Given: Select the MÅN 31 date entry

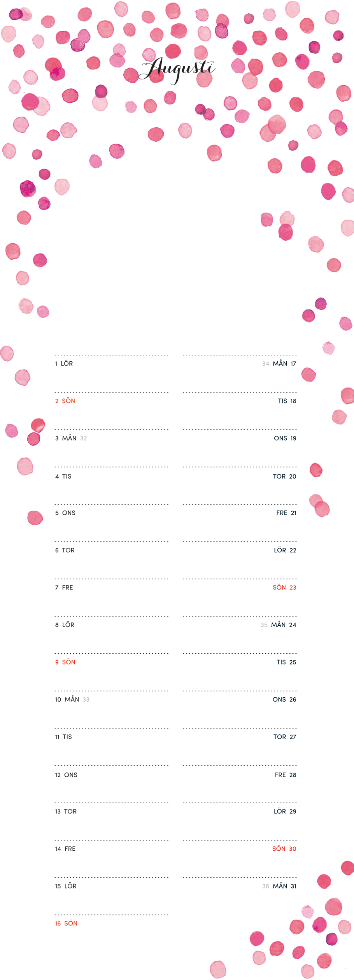Looking at the screenshot, I should click(284, 886).
